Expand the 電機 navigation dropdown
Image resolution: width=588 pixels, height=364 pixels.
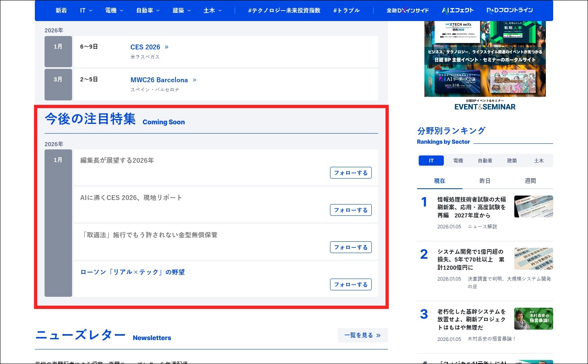(x=113, y=11)
